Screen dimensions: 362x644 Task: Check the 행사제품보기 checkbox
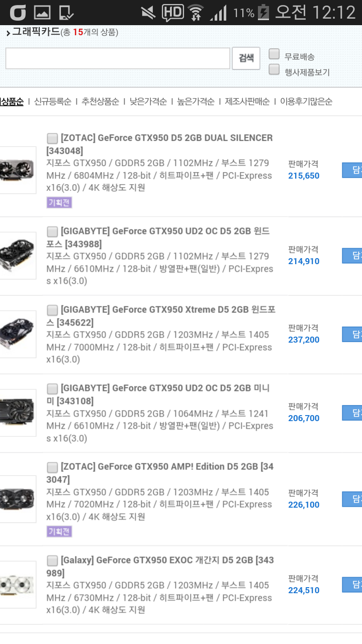click(x=274, y=69)
